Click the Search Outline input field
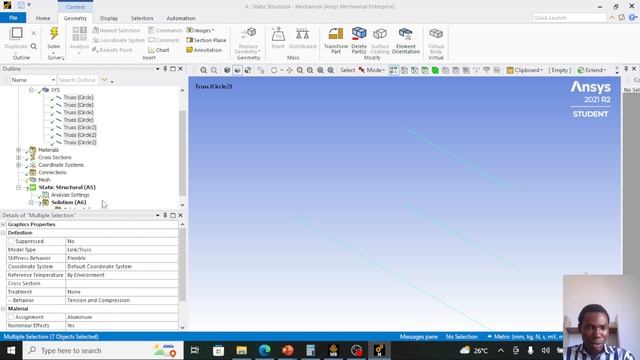This screenshot has width=640, height=360. tap(78, 80)
